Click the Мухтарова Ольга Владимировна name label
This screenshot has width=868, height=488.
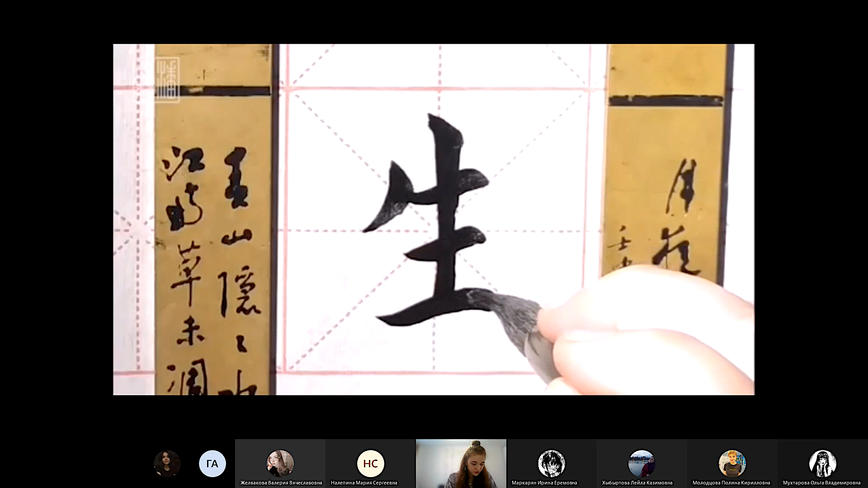coord(821,483)
